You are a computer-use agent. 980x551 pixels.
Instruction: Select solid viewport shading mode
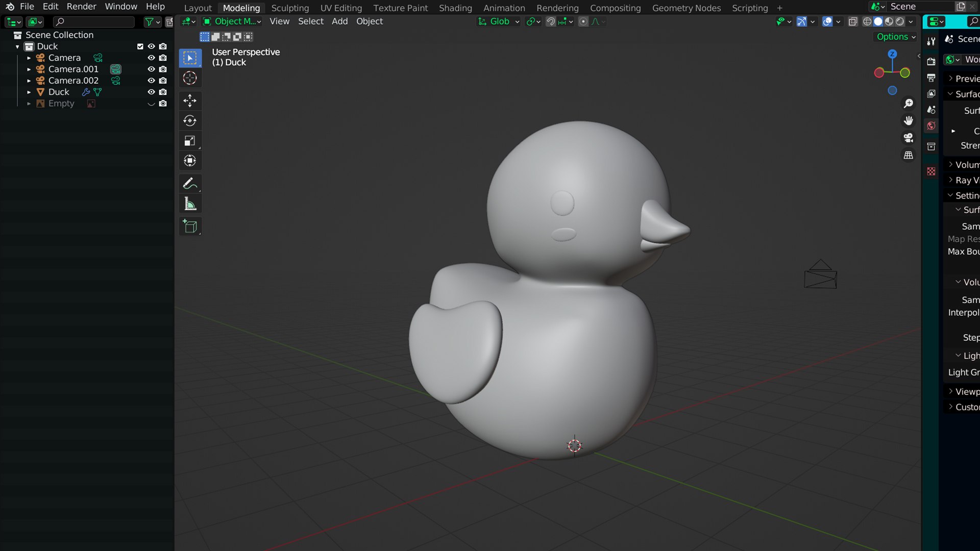878,21
